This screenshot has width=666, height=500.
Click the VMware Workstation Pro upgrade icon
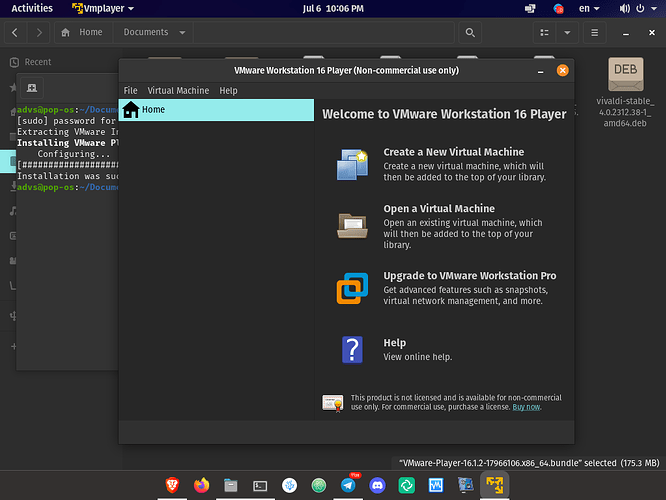[352, 288]
